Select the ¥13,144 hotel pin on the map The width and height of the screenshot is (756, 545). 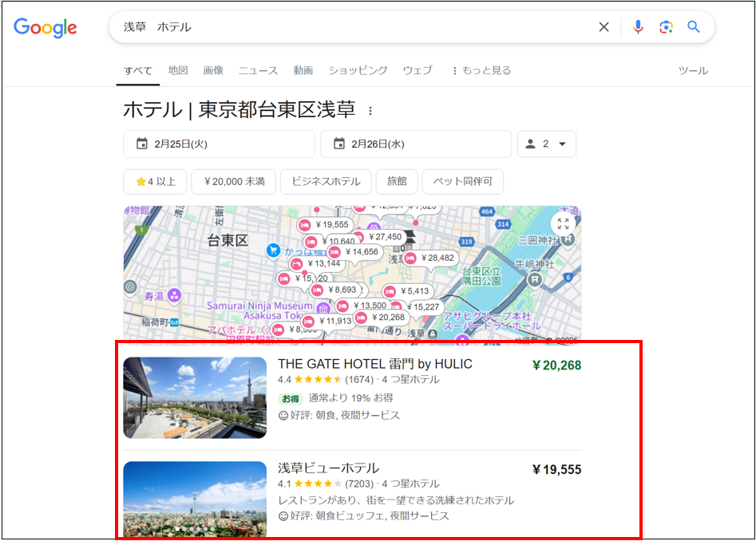pos(318,263)
